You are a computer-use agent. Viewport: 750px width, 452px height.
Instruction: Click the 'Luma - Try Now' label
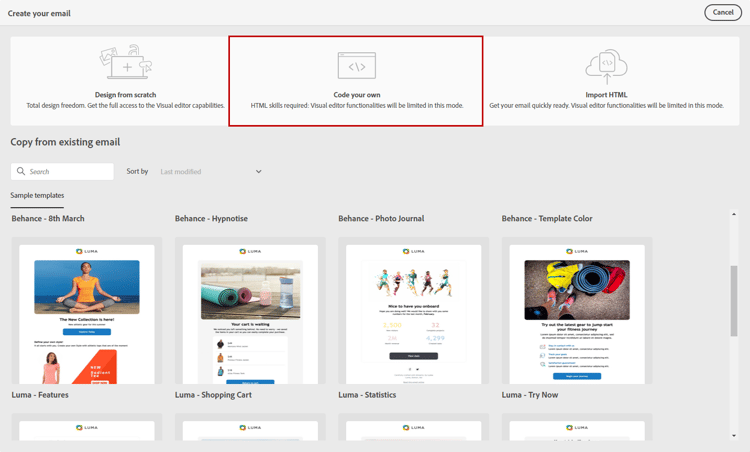point(530,395)
